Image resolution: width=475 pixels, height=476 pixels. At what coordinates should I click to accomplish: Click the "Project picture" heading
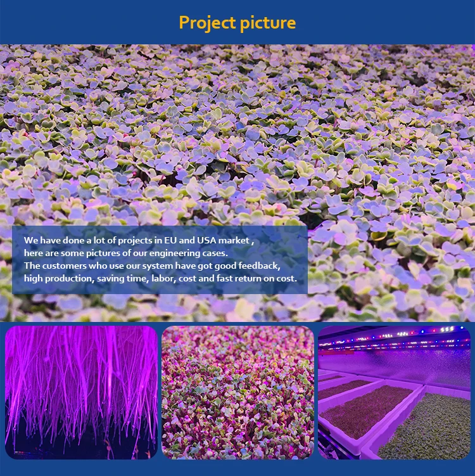[237, 23]
